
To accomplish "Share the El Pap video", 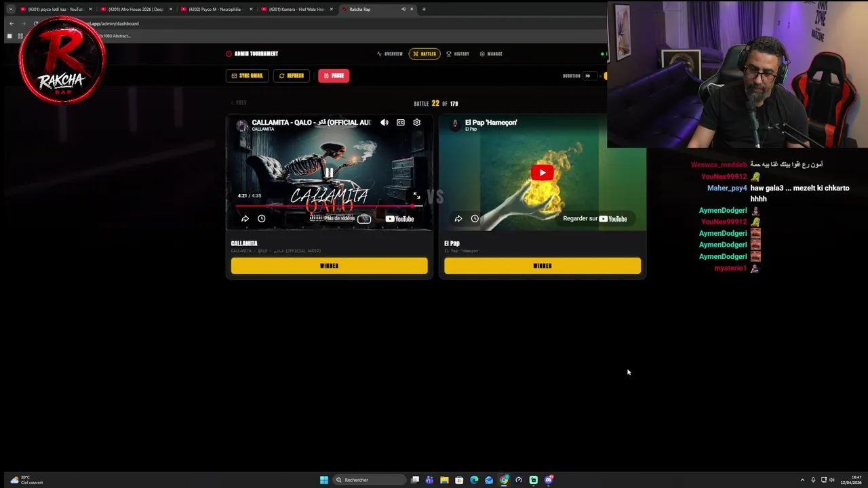I will (x=458, y=219).
